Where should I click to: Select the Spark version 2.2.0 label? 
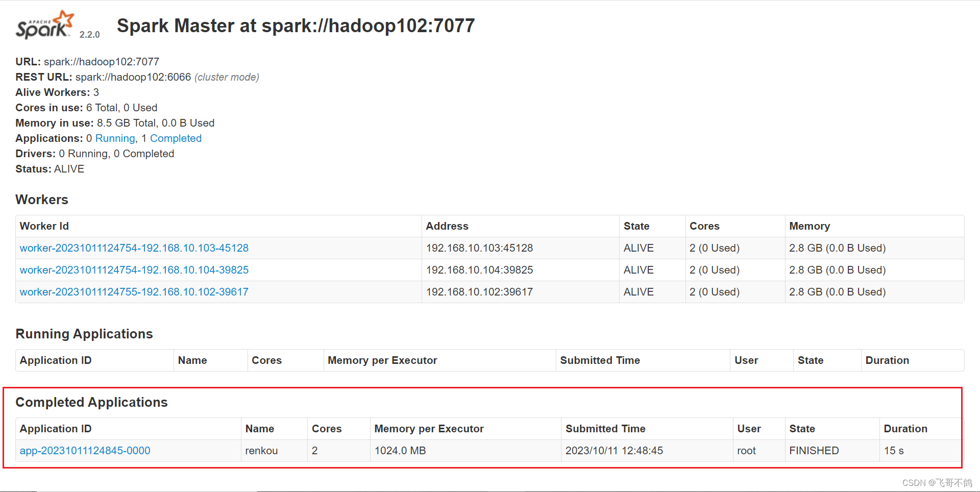pos(90,34)
